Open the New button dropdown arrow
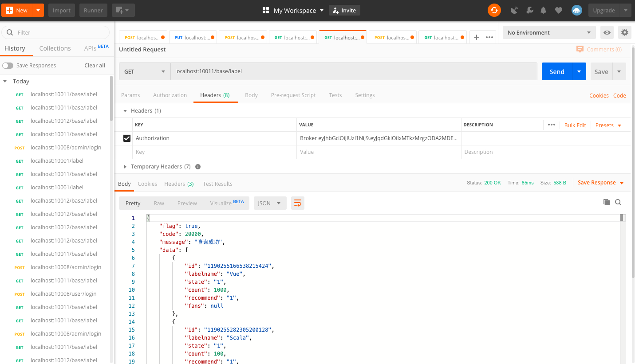This screenshot has height=364, width=635. click(38, 10)
